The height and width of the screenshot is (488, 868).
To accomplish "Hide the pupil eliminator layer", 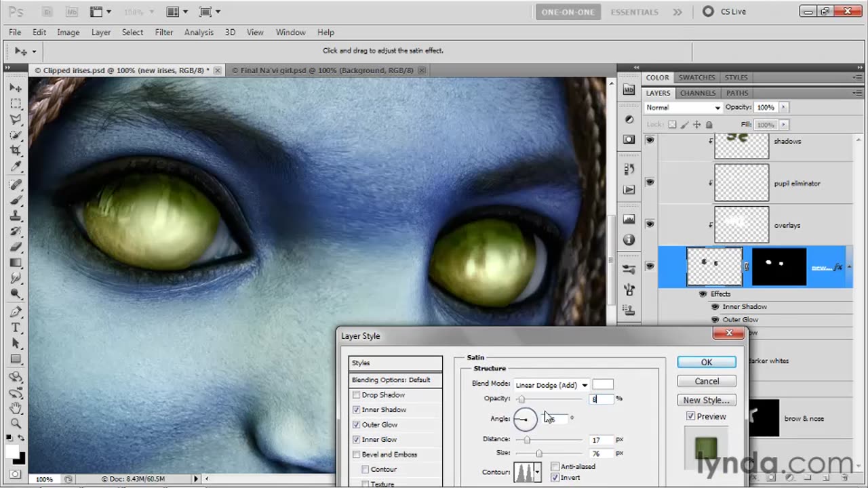I will pos(650,183).
